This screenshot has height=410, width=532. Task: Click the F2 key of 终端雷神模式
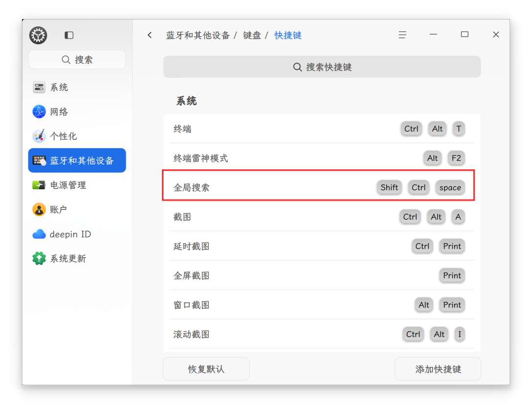[456, 158]
